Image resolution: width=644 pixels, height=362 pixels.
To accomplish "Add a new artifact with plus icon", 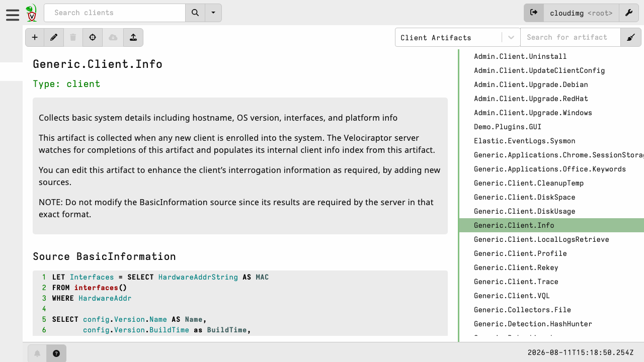I will tap(35, 38).
